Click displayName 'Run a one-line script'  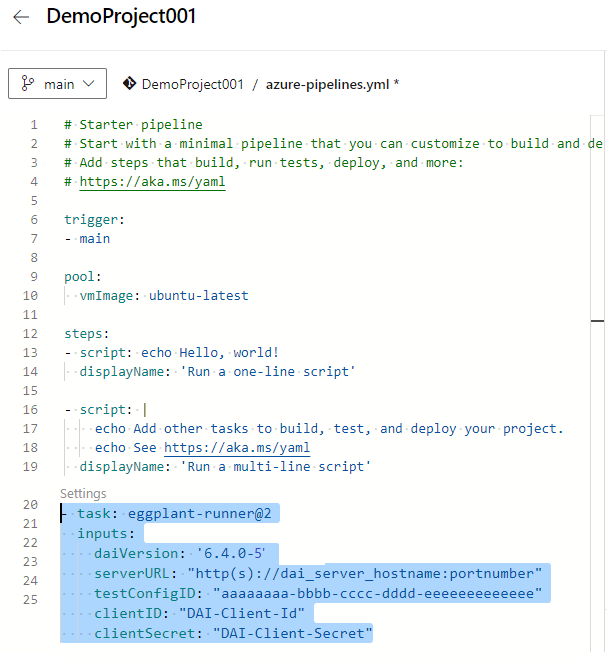pyautogui.click(x=217, y=372)
